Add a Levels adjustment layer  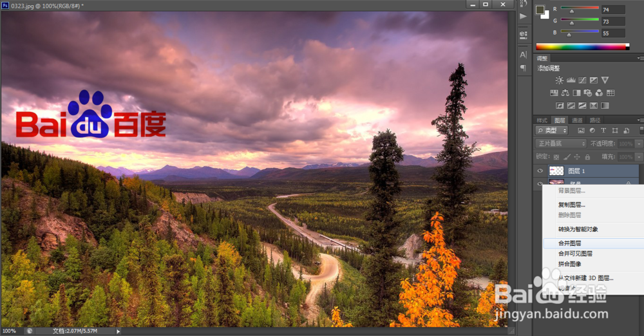click(x=571, y=80)
